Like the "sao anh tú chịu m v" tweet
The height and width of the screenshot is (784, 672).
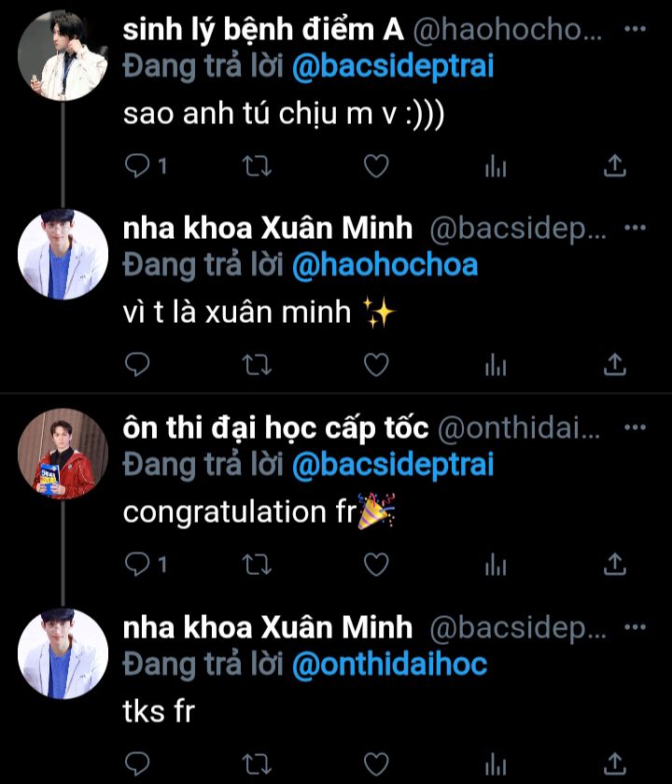coord(375,166)
